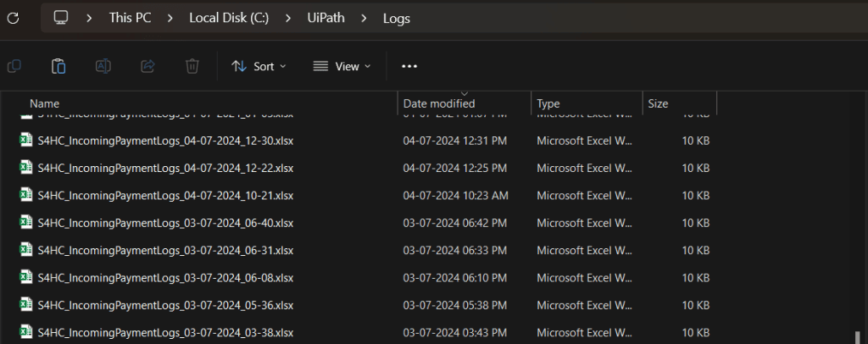
Task: Click the Share icon in toolbar
Action: (147, 66)
